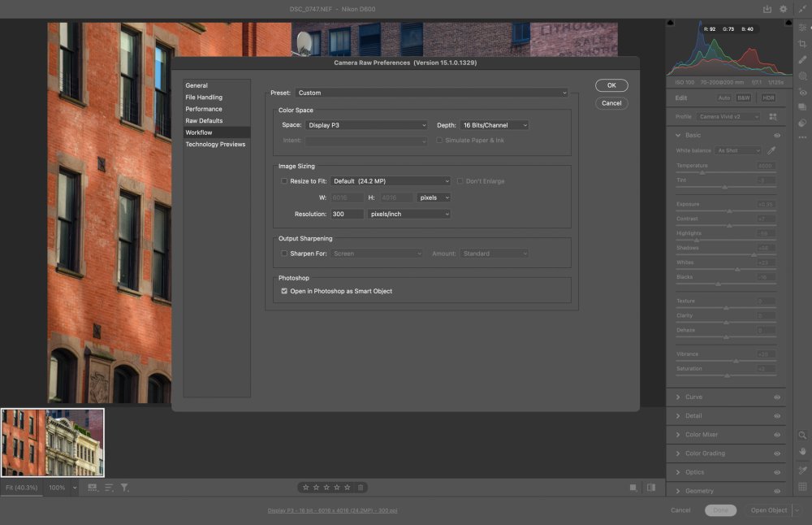Click the sort filmstrip icon
The height and width of the screenshot is (525, 812).
click(109, 488)
